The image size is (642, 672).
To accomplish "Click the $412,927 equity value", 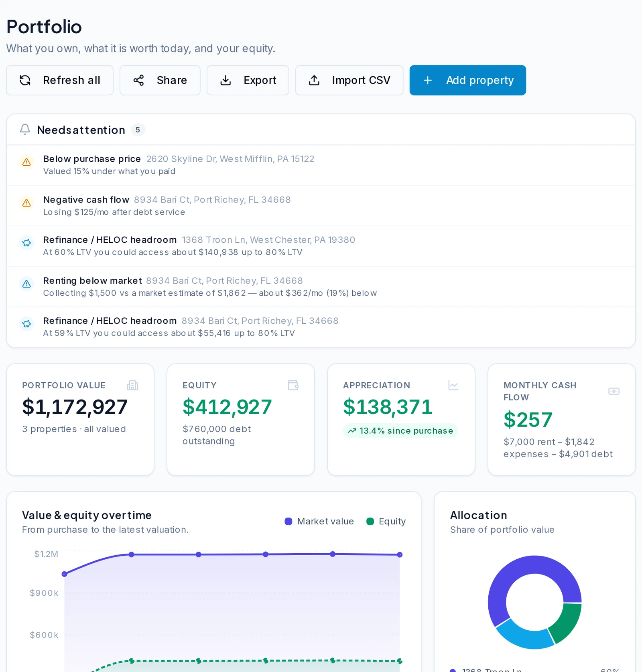I will pyautogui.click(x=227, y=407).
